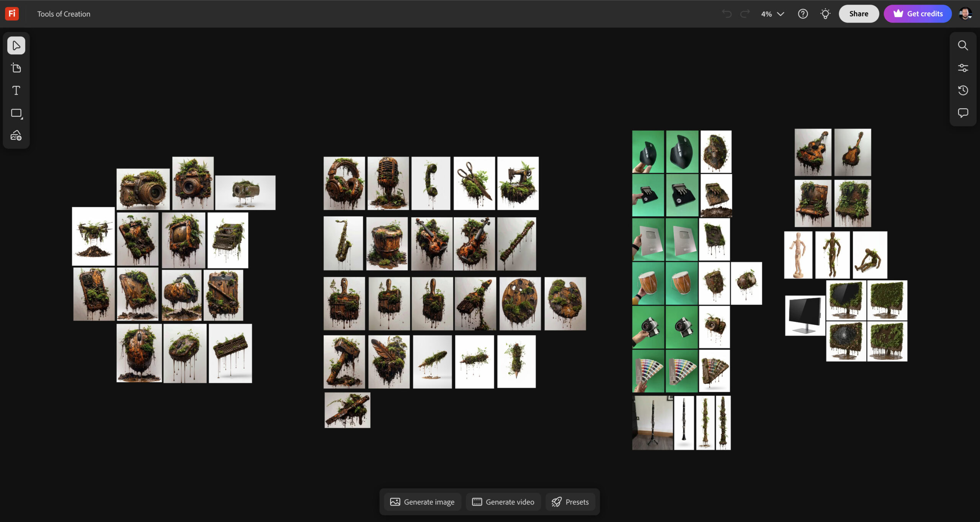Select the mossy typewriter image thumbnail

pos(228,240)
